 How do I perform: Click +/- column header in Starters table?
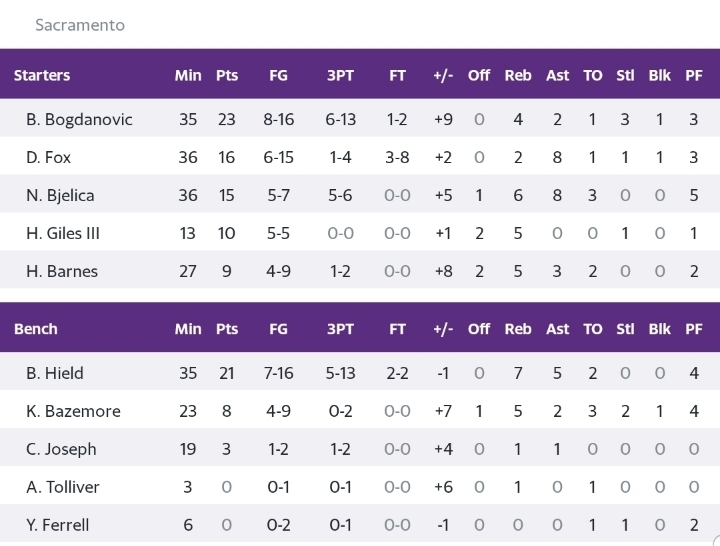point(443,75)
